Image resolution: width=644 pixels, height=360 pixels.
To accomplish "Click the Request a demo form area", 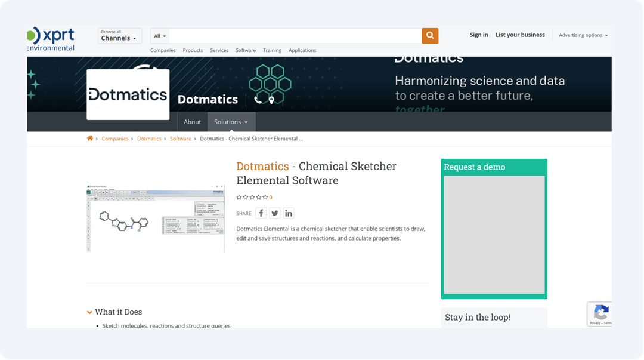I will [x=494, y=235].
